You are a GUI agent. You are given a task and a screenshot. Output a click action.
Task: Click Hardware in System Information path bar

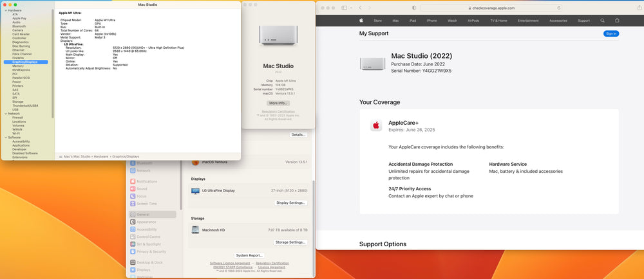tap(100, 156)
